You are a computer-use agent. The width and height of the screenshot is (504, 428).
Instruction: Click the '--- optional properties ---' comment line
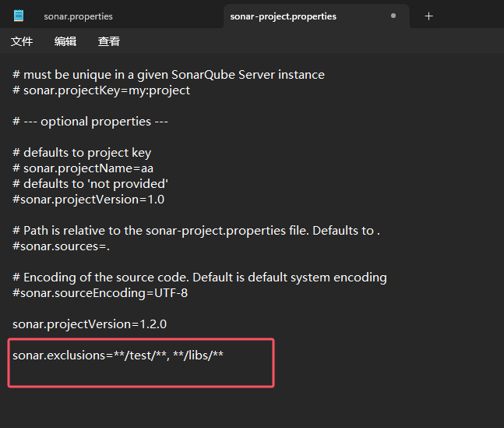click(x=90, y=122)
